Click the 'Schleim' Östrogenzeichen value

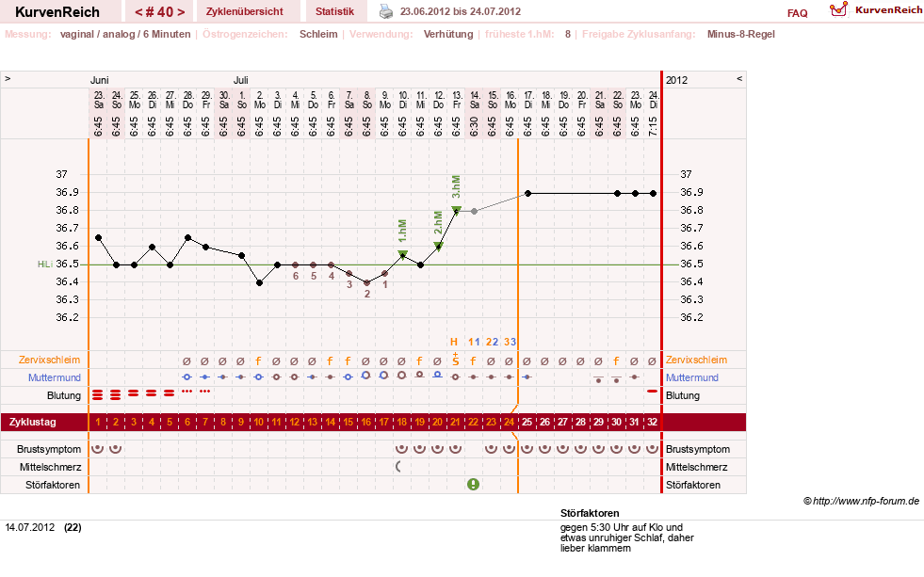pos(318,34)
